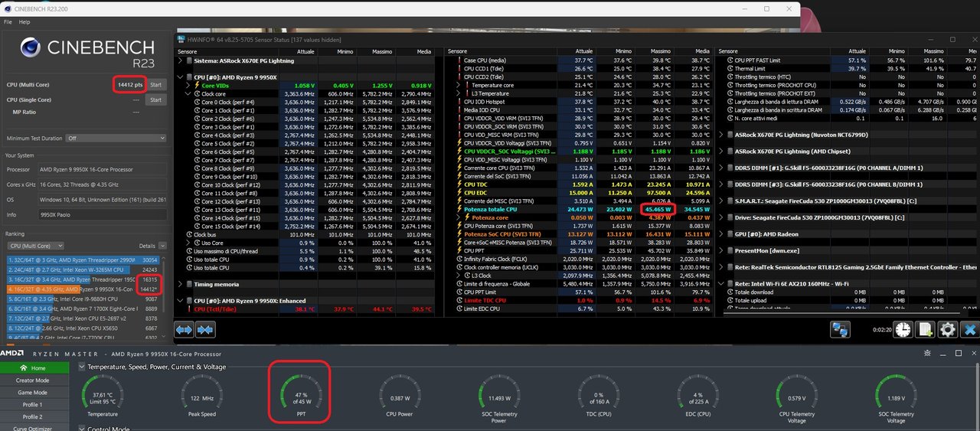Open Profile 1 in Ryzen Master
This screenshot has width=980, height=431.
(x=34, y=405)
